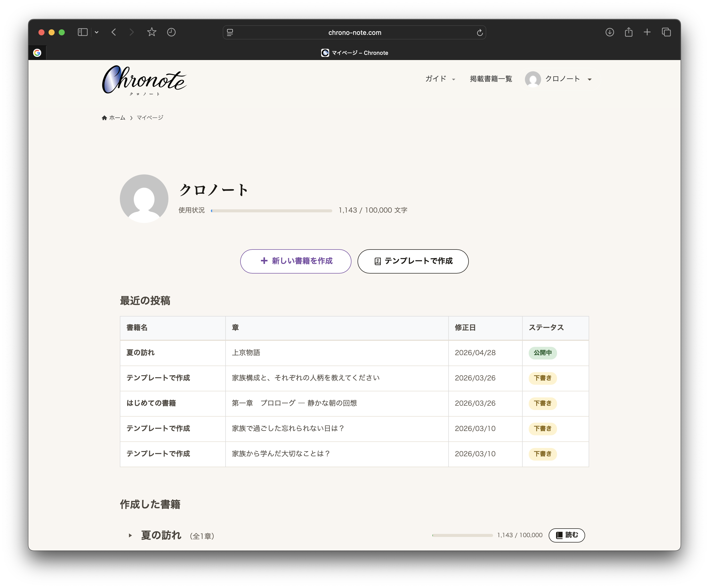Click the 夏の訪れ book character progress bar
Viewport: 709px width, 588px height.
(x=462, y=535)
